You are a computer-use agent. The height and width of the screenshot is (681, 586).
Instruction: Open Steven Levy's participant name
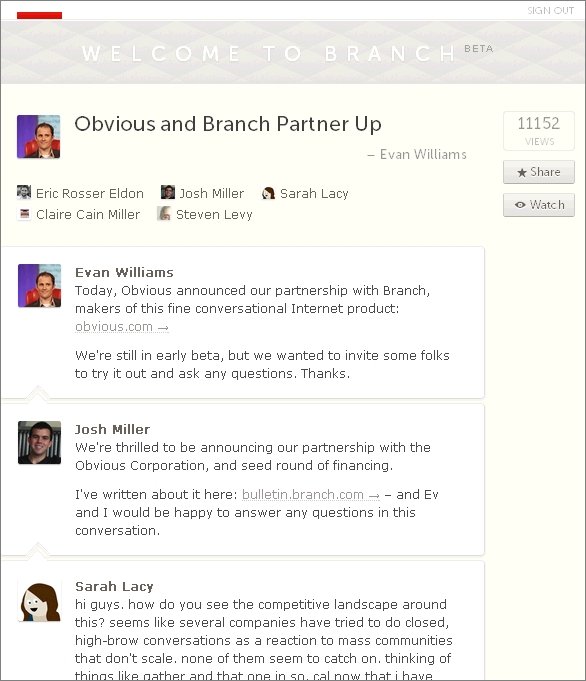point(214,215)
